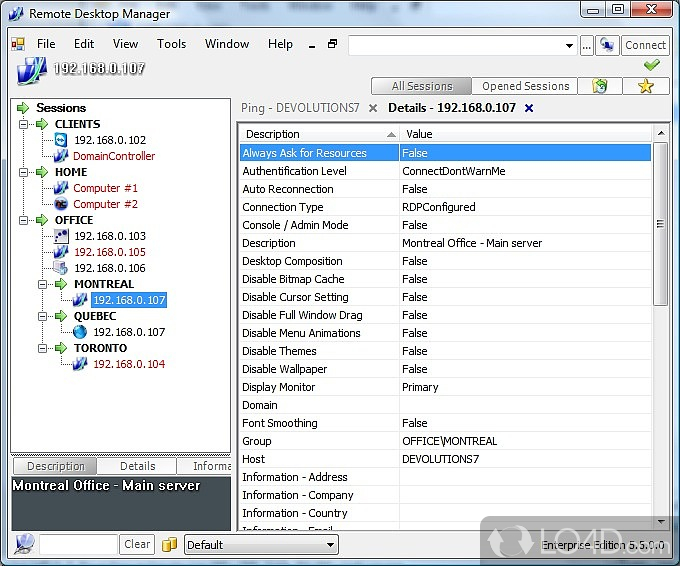680x566 pixels.
Task: Click the quick connect icon beside Connect
Action: 607,45
